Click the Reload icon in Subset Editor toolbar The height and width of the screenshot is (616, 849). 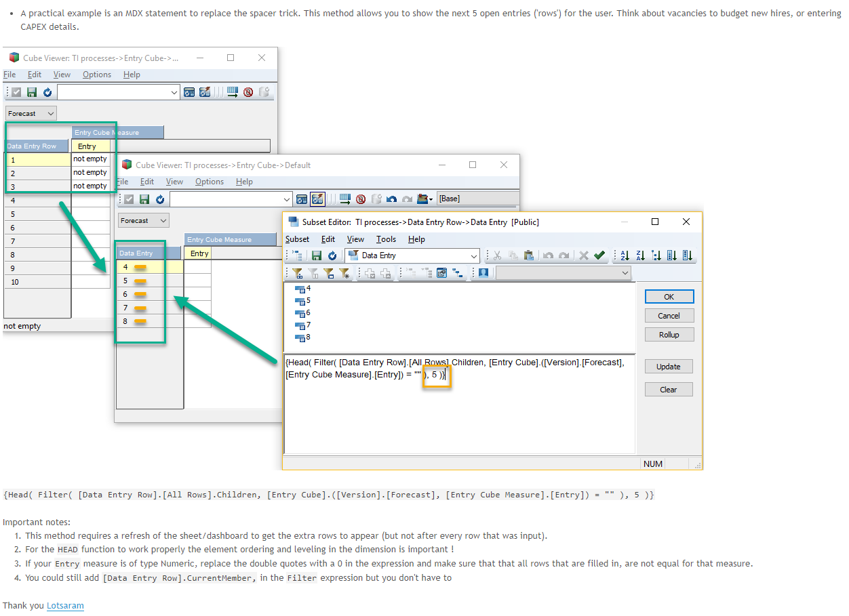(x=332, y=255)
